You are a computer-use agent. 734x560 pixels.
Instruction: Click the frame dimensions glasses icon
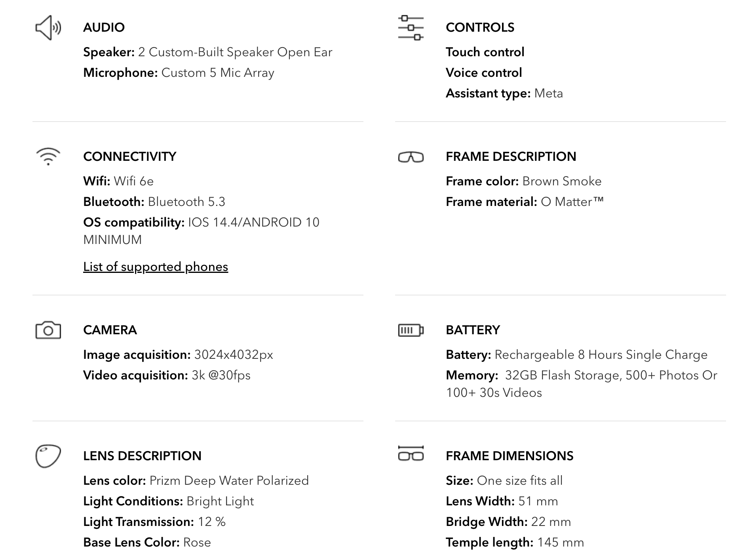click(411, 454)
